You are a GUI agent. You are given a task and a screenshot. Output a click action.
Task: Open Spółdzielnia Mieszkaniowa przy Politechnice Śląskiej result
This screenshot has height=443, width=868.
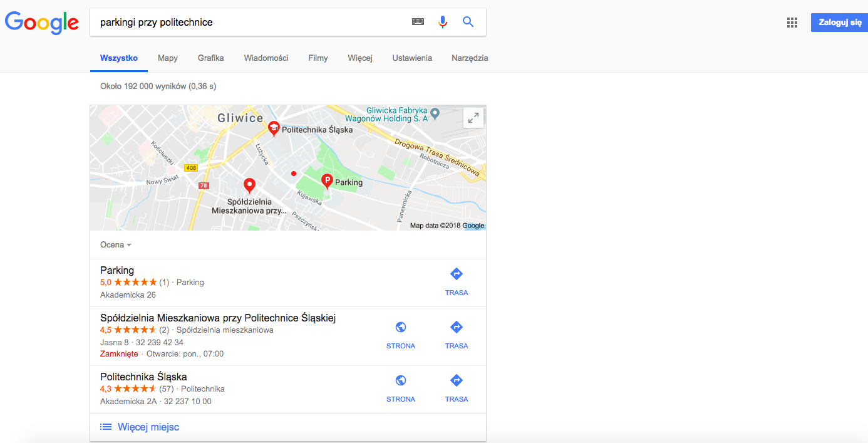tap(218, 318)
